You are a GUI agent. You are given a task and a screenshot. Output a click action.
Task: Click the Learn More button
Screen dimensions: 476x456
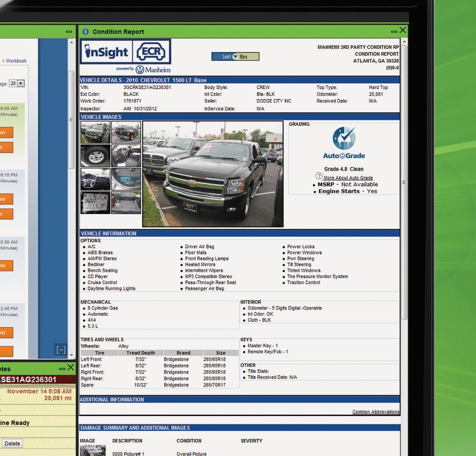pyautogui.click(x=235, y=57)
